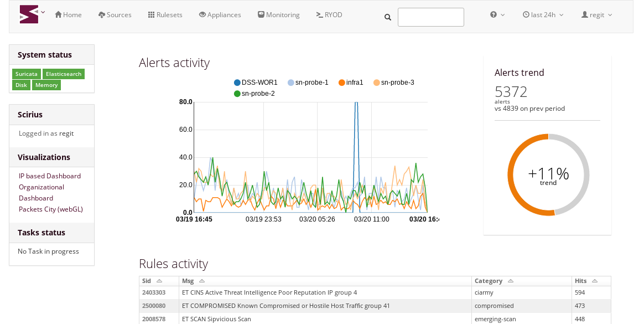Image resolution: width=644 pixels, height=324 pixels.
Task: Click the Logged in as regit text
Action: tap(46, 133)
